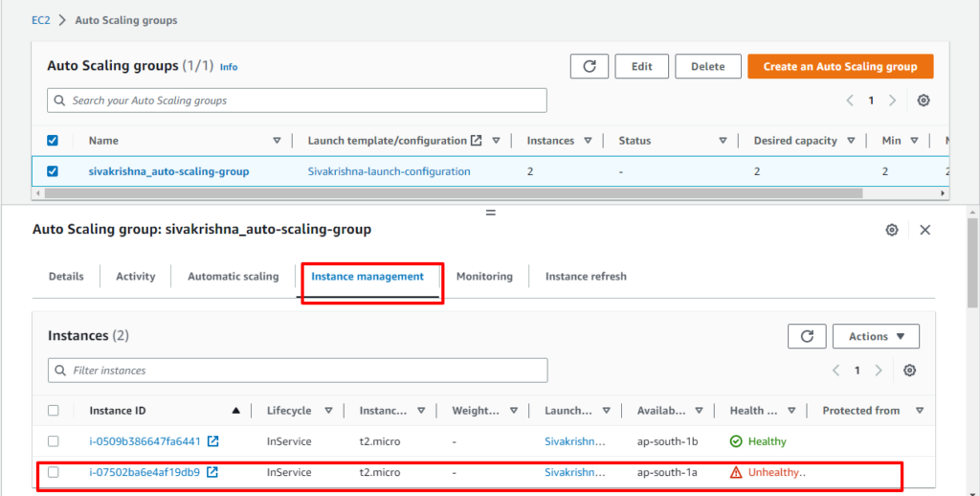The height and width of the screenshot is (496, 980).
Task: Sort Auto Scaling groups by Instances column
Action: click(589, 141)
